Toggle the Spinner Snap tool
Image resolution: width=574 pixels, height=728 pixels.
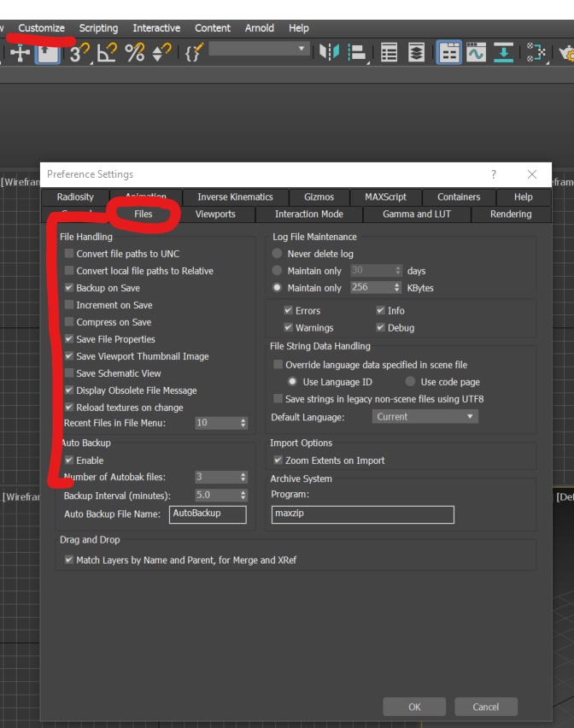(162, 52)
